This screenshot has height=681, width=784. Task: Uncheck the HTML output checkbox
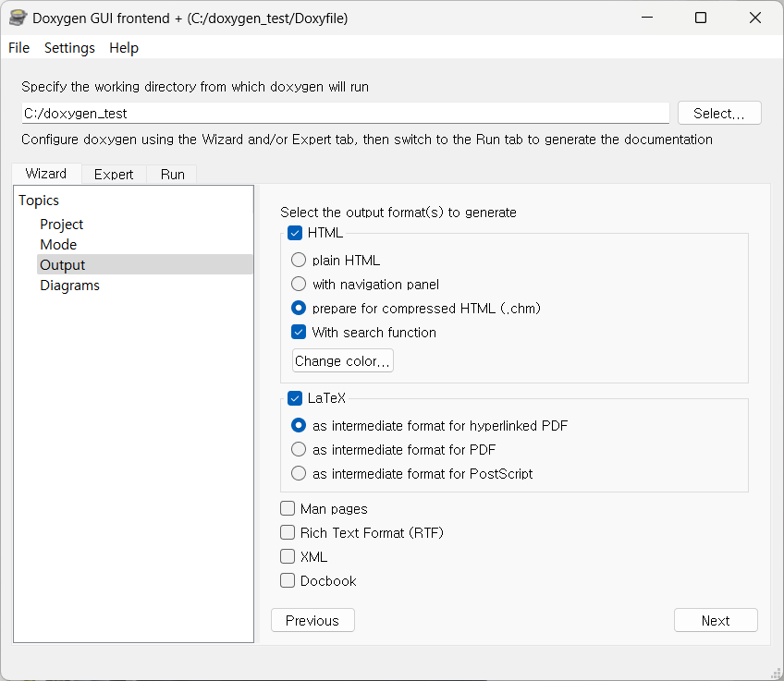pyautogui.click(x=295, y=233)
